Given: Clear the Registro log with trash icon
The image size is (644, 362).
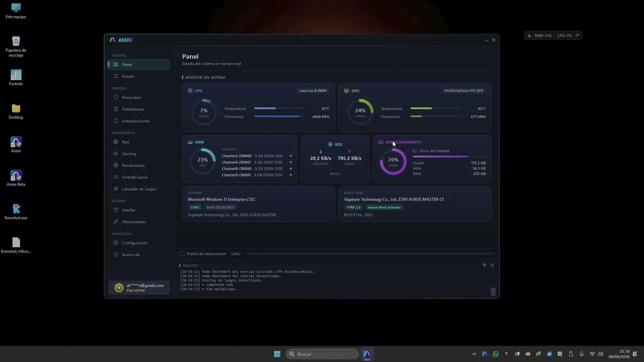Looking at the screenshot, I should (492, 265).
